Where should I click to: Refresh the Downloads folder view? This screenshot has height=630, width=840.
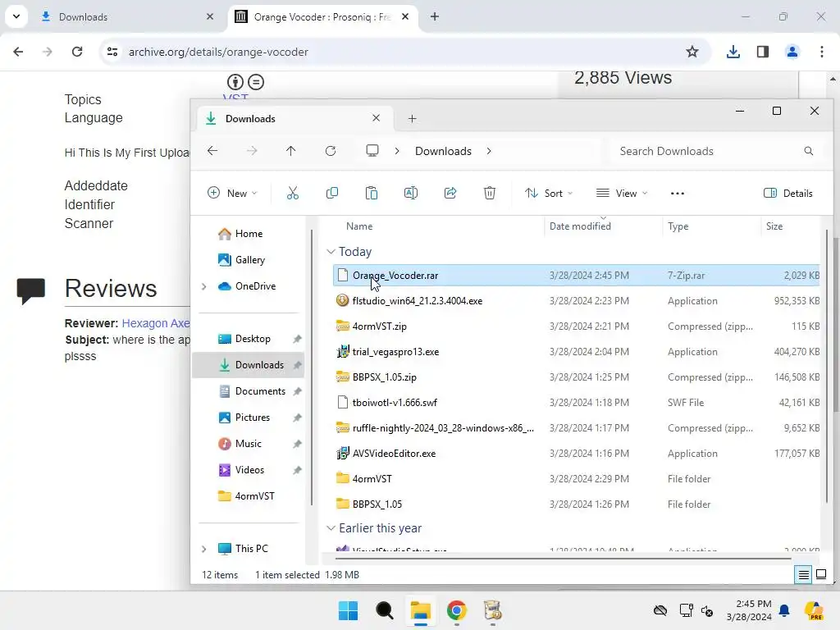click(331, 151)
